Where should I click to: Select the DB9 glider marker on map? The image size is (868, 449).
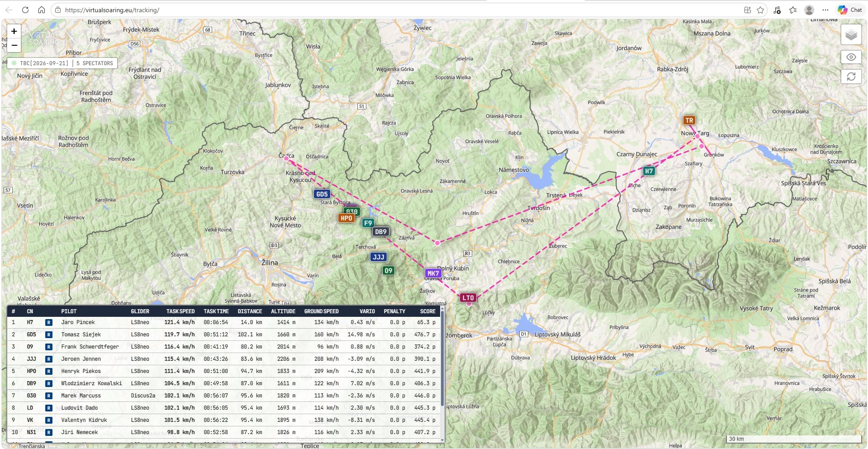coord(381,232)
